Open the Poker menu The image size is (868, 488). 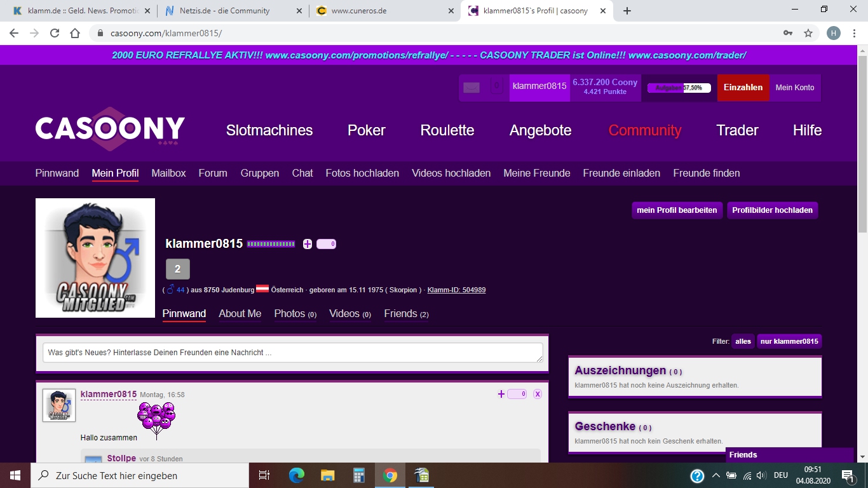click(x=367, y=130)
